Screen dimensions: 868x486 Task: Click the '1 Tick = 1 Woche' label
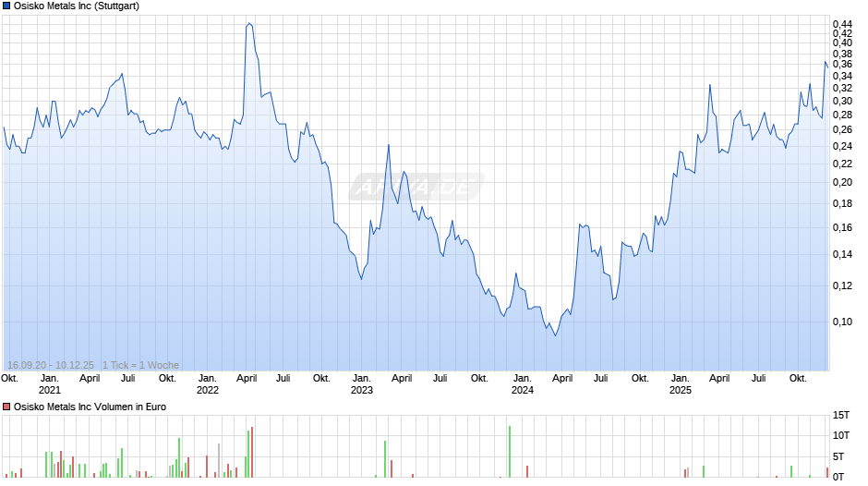(140, 365)
